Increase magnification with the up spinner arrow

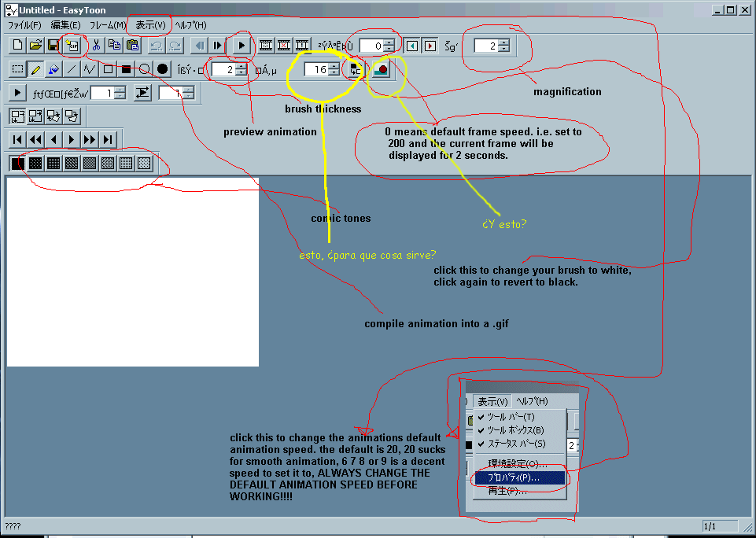503,42
